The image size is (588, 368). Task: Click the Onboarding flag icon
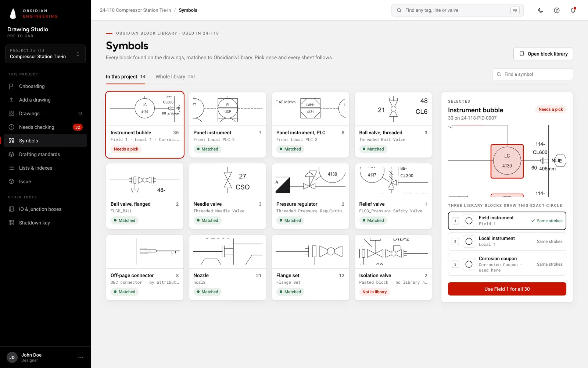coord(11,86)
